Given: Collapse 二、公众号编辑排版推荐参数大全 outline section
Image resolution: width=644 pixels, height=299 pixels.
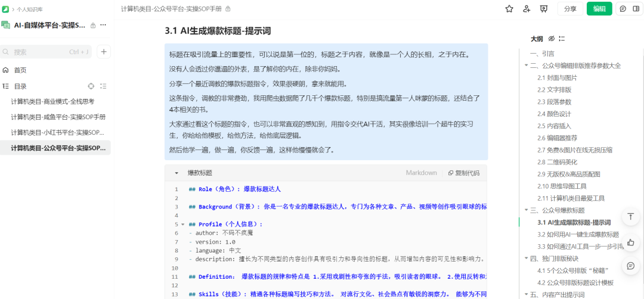Looking at the screenshot, I should (x=526, y=66).
